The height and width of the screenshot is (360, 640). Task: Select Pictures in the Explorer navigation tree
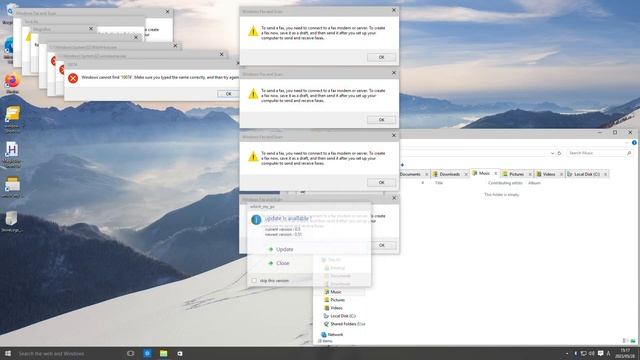point(337,300)
